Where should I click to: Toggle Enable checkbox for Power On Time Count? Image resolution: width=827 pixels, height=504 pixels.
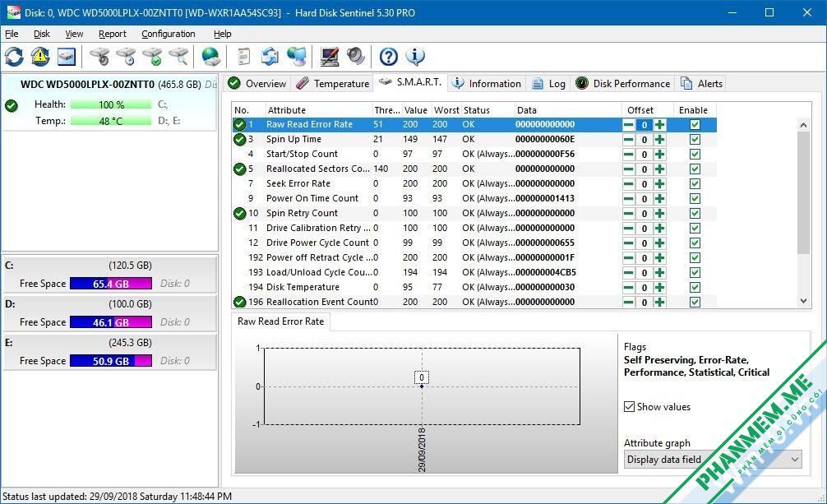tap(695, 198)
